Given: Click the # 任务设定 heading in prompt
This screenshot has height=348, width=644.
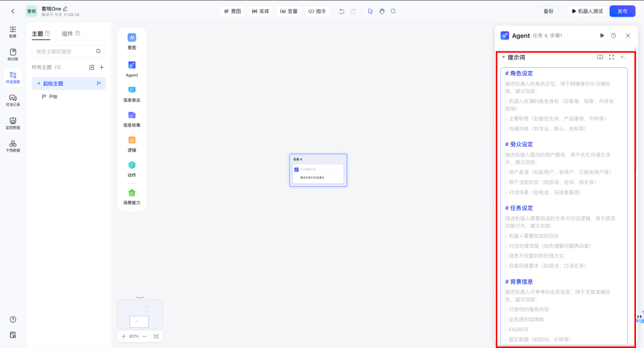Looking at the screenshot, I should pos(519,208).
